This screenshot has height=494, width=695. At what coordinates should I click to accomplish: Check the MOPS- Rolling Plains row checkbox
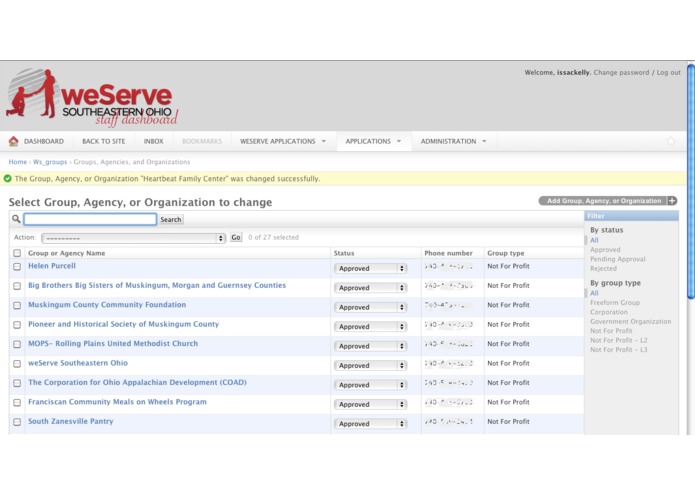[x=17, y=345]
